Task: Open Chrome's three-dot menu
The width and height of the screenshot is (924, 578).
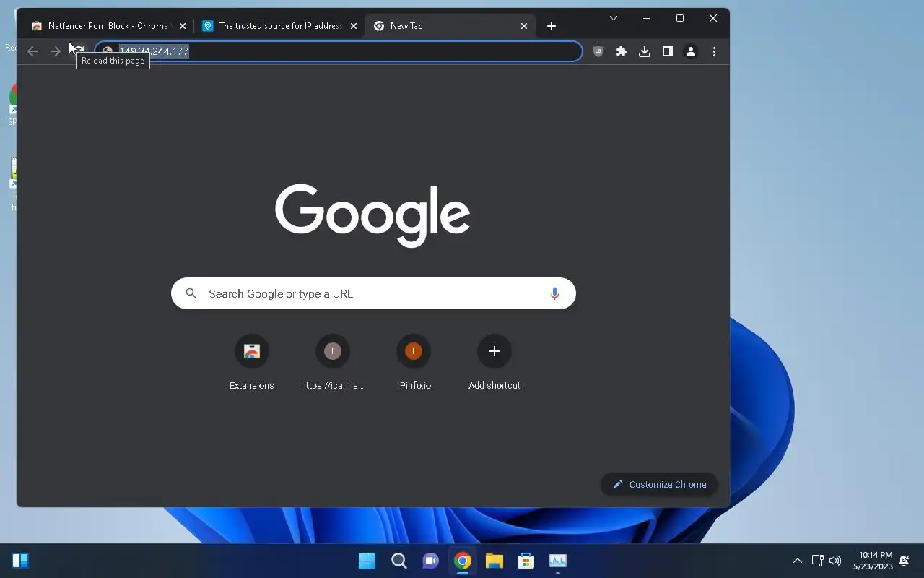Action: [x=714, y=51]
